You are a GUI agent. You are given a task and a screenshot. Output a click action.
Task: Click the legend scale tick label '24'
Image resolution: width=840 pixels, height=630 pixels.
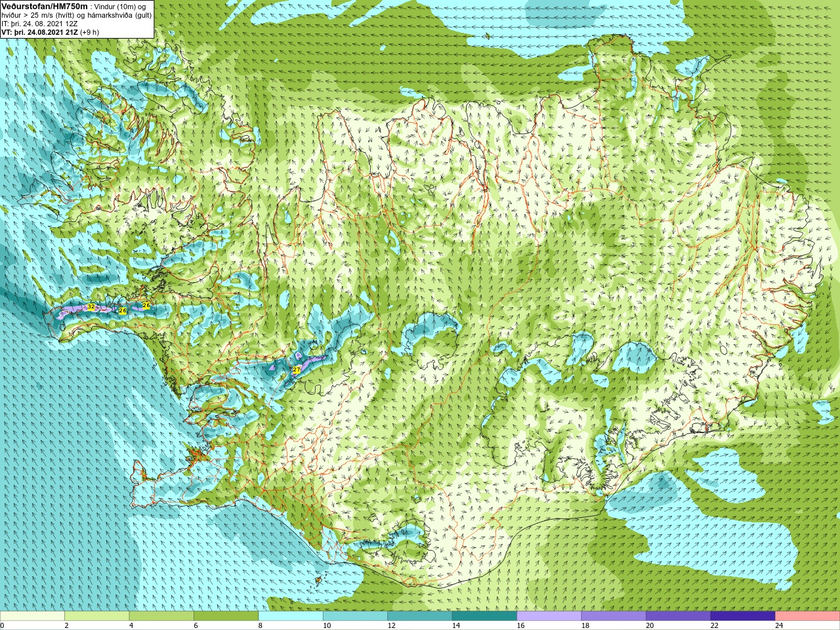(779, 625)
